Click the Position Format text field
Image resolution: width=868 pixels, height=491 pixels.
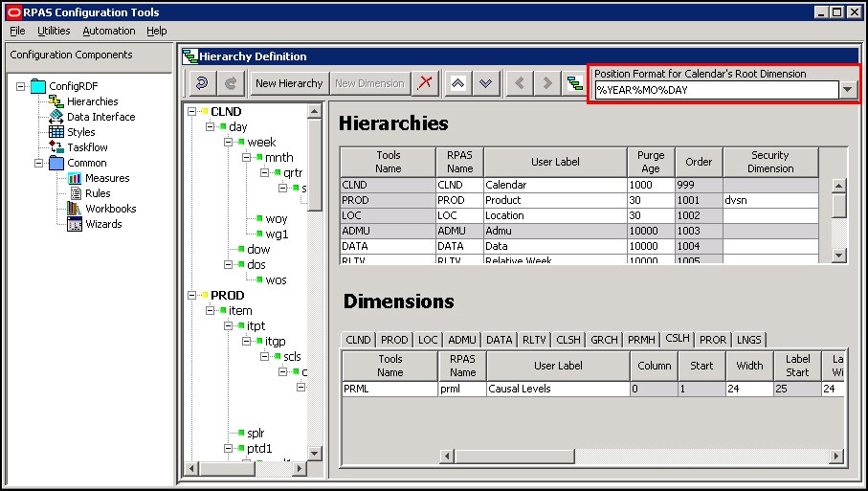[717, 90]
